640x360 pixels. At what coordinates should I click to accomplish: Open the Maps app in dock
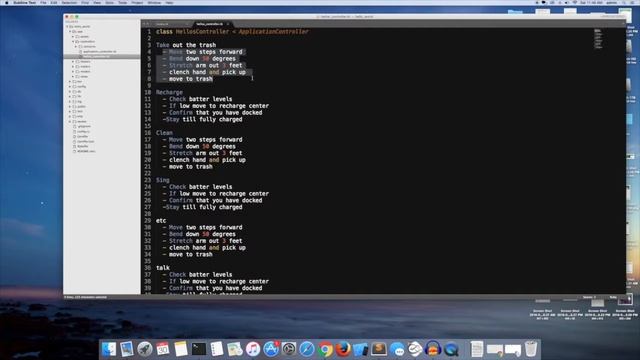235,349
